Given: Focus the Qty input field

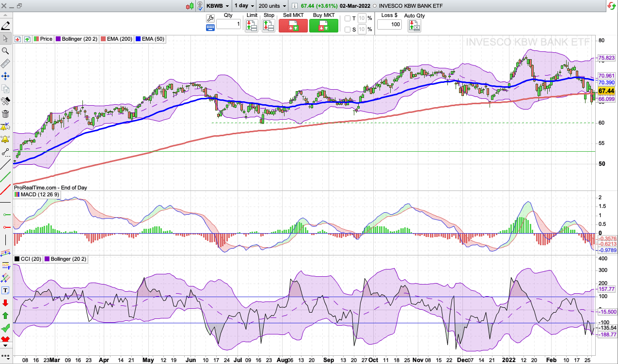Looking at the screenshot, I should pos(228,24).
